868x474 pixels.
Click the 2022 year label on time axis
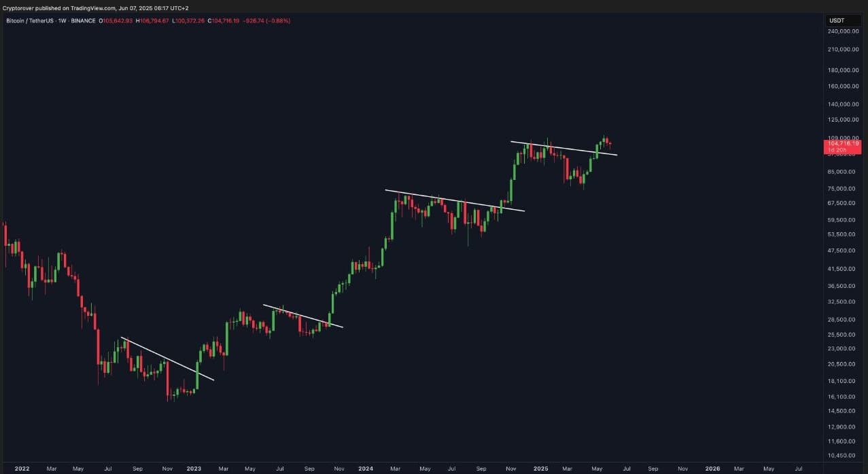(22, 469)
